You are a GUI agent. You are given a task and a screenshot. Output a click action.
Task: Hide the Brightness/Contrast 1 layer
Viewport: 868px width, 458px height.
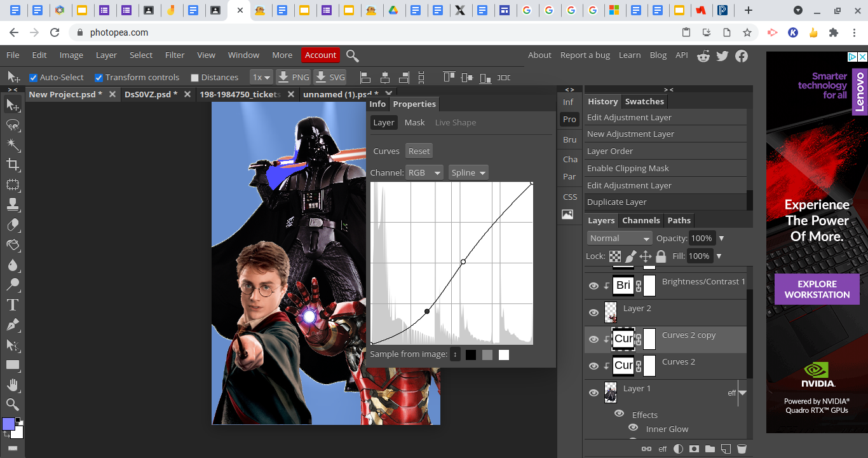(x=593, y=286)
